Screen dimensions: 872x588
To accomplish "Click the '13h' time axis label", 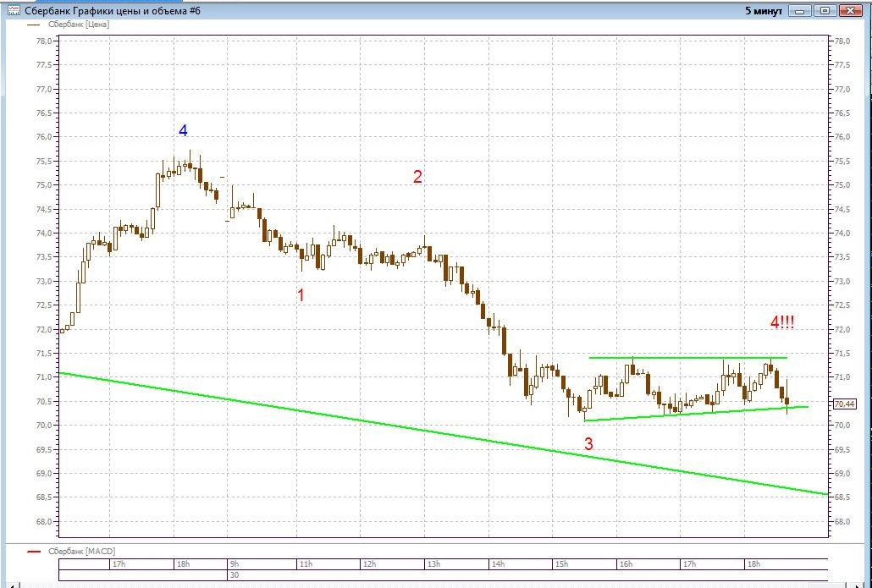I will pos(433,564).
